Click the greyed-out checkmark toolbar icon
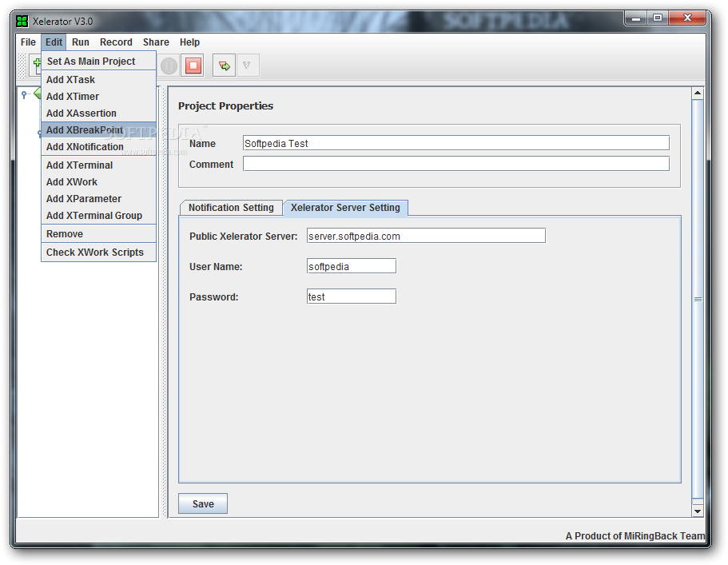This screenshot has height=565, width=728. click(248, 66)
